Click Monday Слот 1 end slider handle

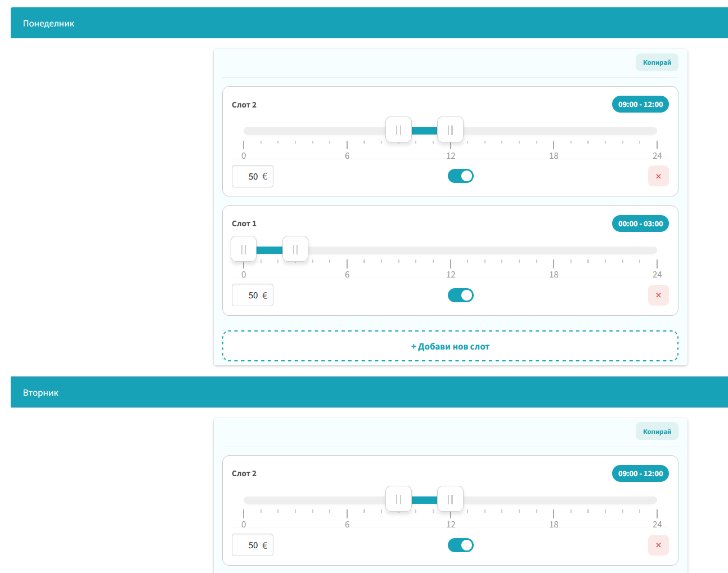coord(295,249)
